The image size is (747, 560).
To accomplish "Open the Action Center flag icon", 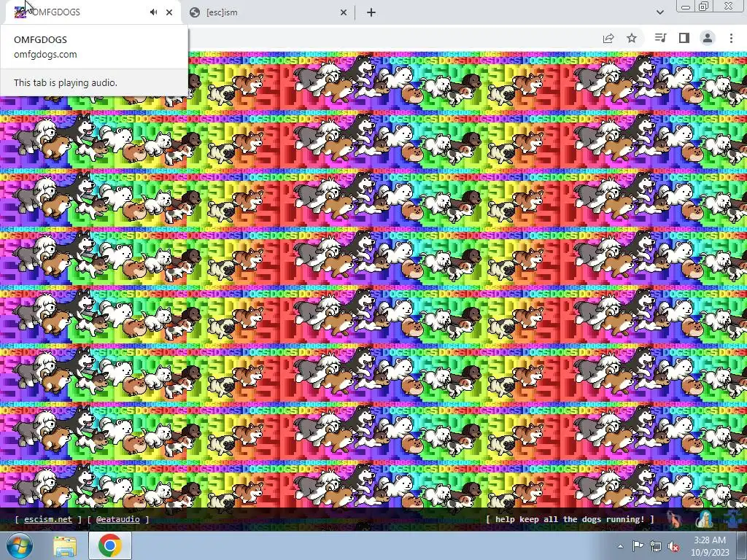I will pos(638,546).
